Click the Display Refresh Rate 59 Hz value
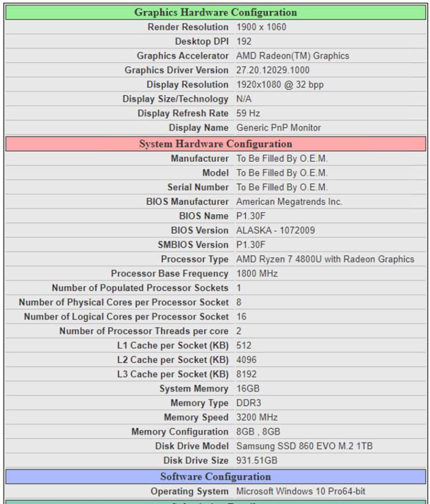 point(248,113)
